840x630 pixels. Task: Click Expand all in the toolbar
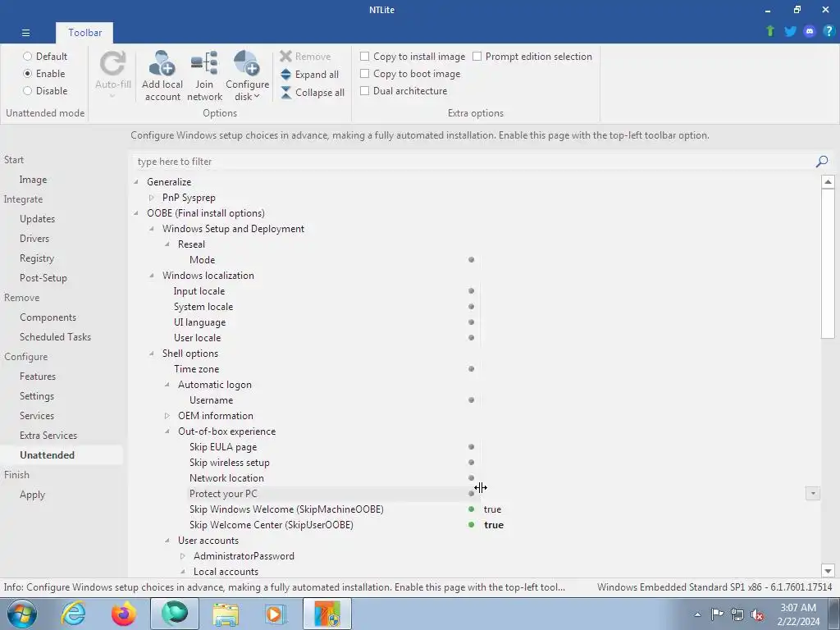pyautogui.click(x=309, y=75)
